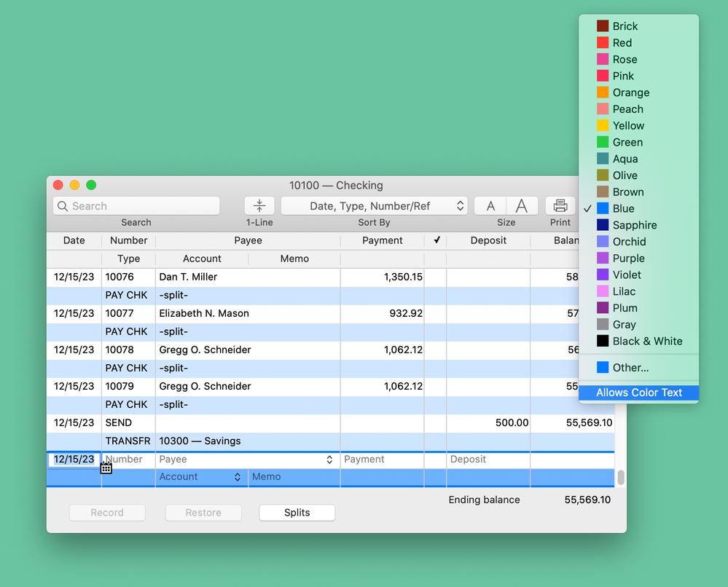Expand the Payee combo box arrows
The image size is (728, 587).
point(329,460)
